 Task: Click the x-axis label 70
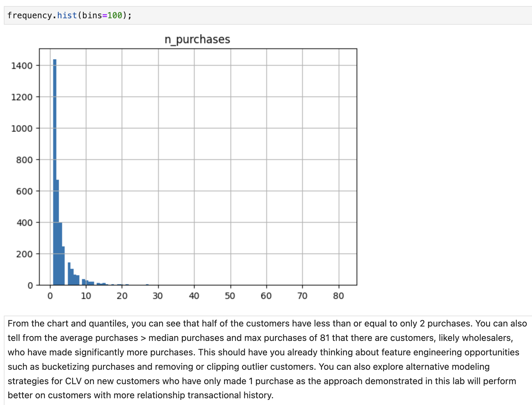pyautogui.click(x=302, y=296)
